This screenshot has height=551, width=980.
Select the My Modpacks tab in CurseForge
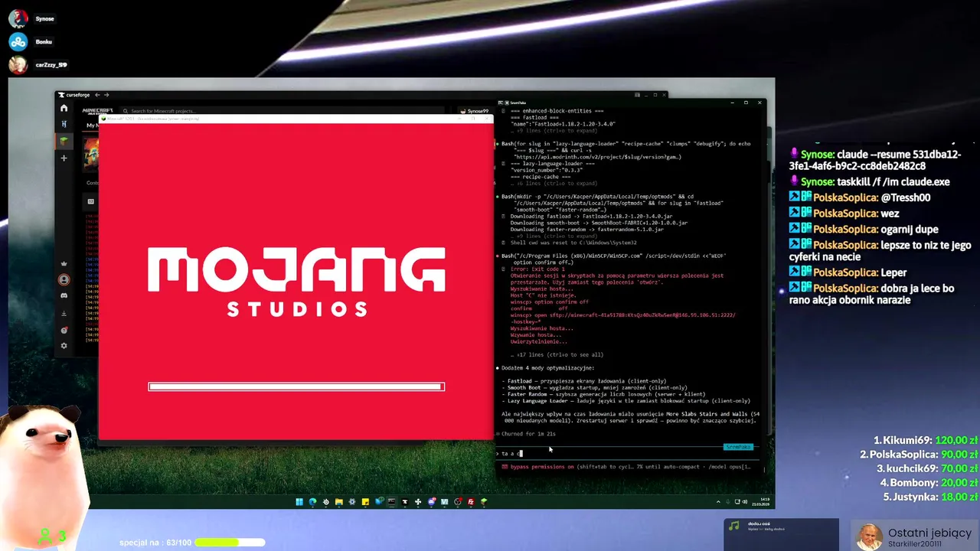point(92,125)
